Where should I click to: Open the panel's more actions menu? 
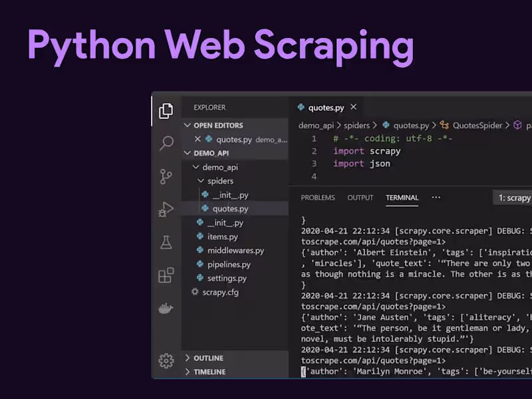(x=436, y=198)
